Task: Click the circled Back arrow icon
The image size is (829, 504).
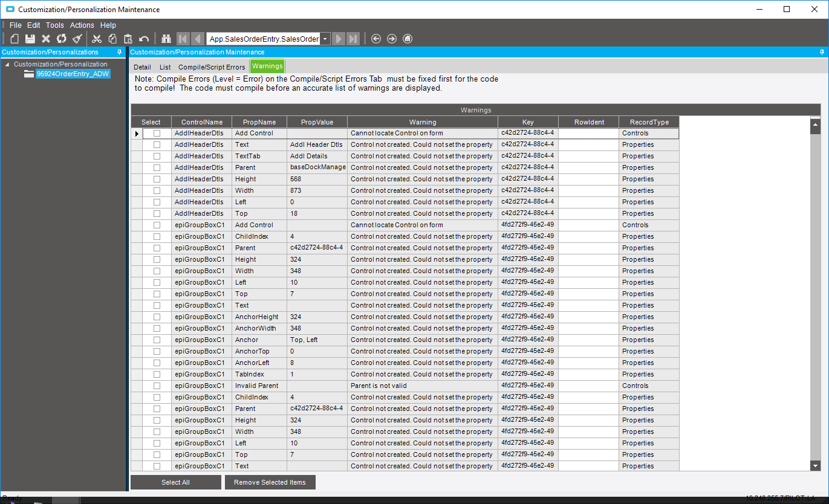Action: (x=376, y=39)
